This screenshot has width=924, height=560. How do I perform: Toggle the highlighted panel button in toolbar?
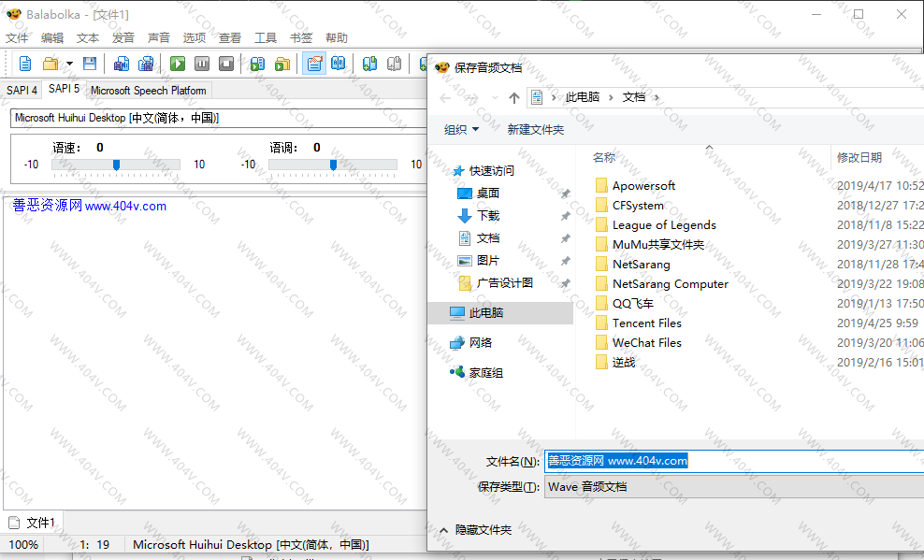[x=314, y=64]
